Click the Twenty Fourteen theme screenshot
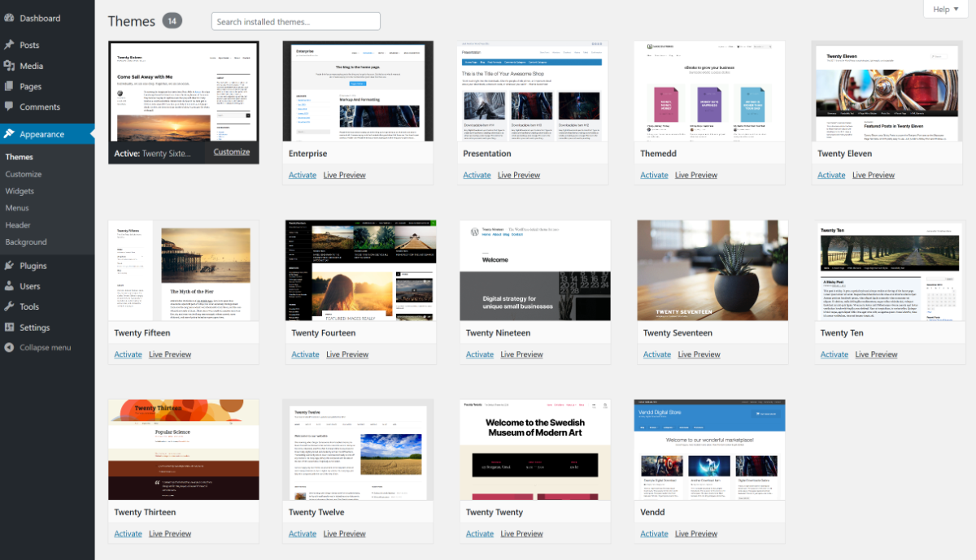976x560 pixels. 361,271
